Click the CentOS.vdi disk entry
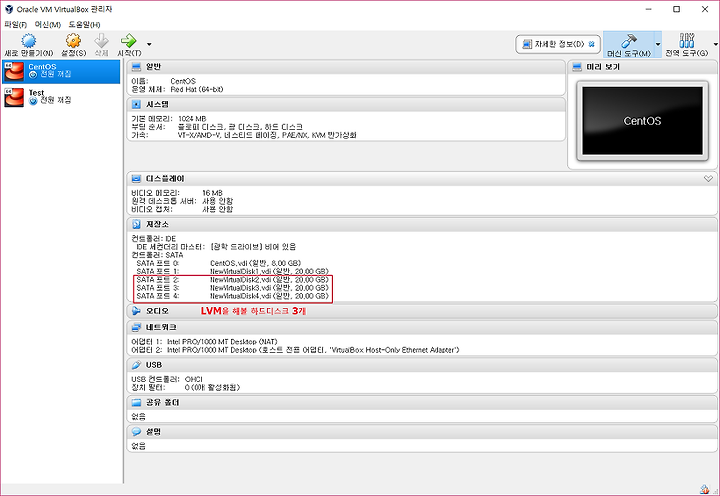 coord(255,263)
